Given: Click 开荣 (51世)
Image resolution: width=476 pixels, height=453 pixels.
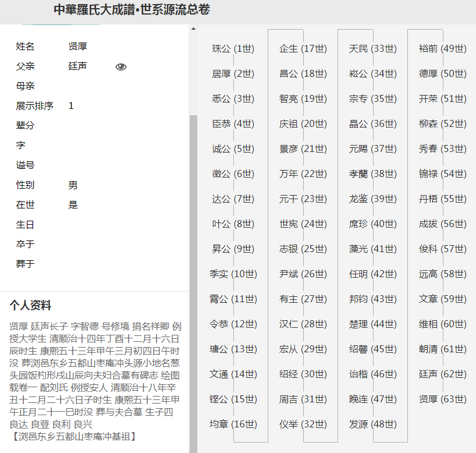Looking at the screenshot, I should (x=443, y=99).
